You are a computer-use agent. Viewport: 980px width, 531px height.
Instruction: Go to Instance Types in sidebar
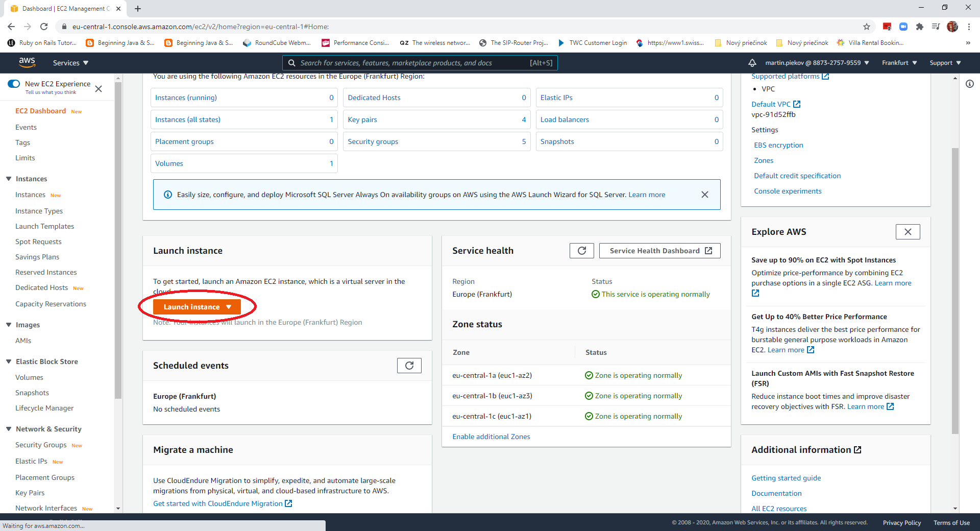pos(39,211)
